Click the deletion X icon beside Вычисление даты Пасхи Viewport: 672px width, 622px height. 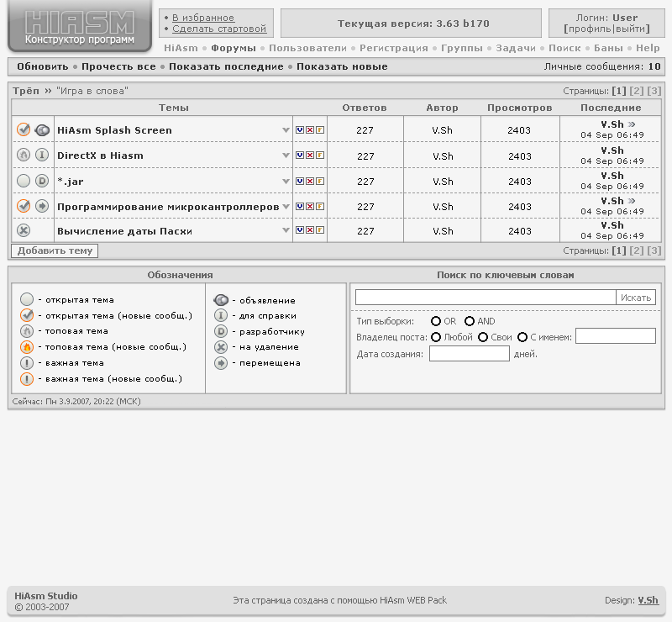[24, 231]
